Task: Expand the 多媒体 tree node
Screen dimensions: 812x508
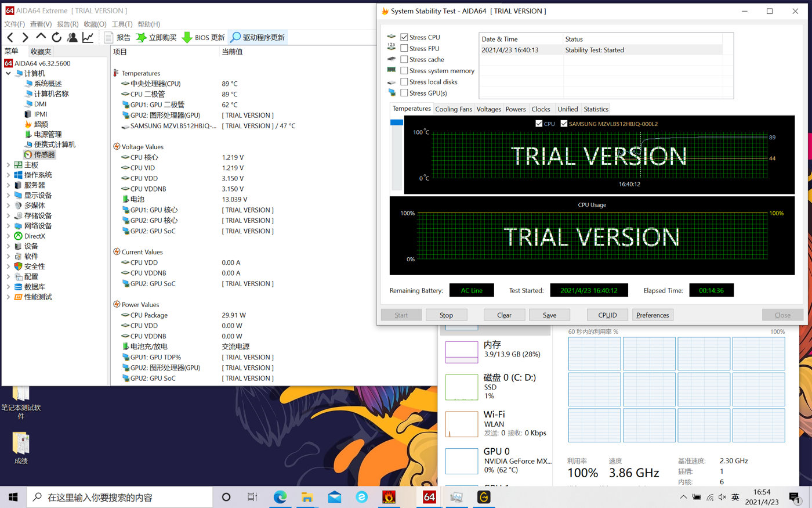Action: click(8, 206)
